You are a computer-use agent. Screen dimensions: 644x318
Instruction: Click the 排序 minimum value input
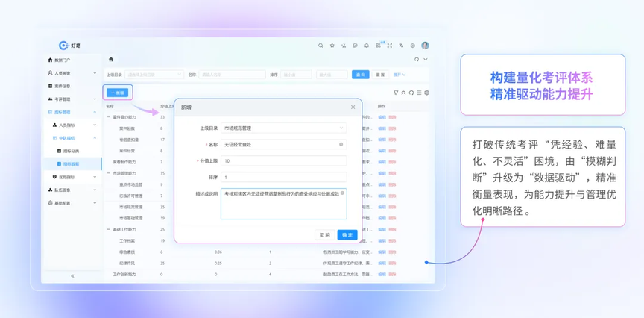[x=296, y=75]
